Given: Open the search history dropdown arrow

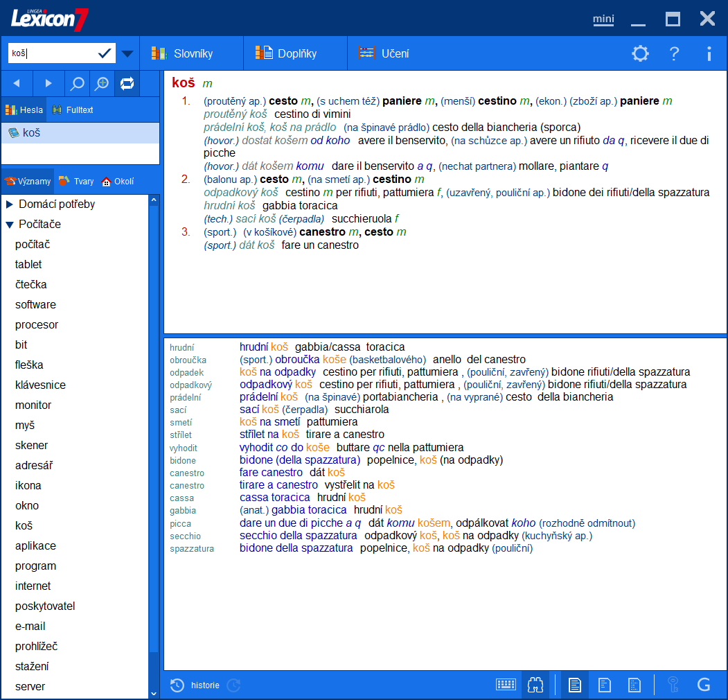Looking at the screenshot, I should click(x=127, y=54).
